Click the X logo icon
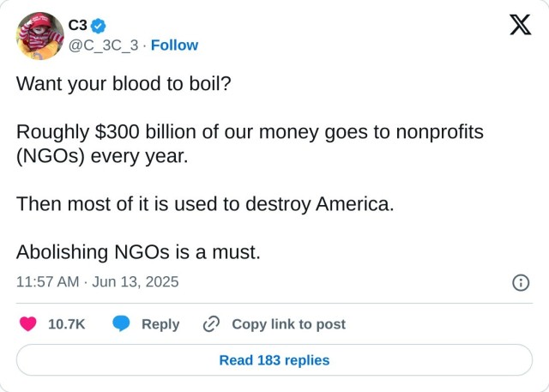 [520, 26]
